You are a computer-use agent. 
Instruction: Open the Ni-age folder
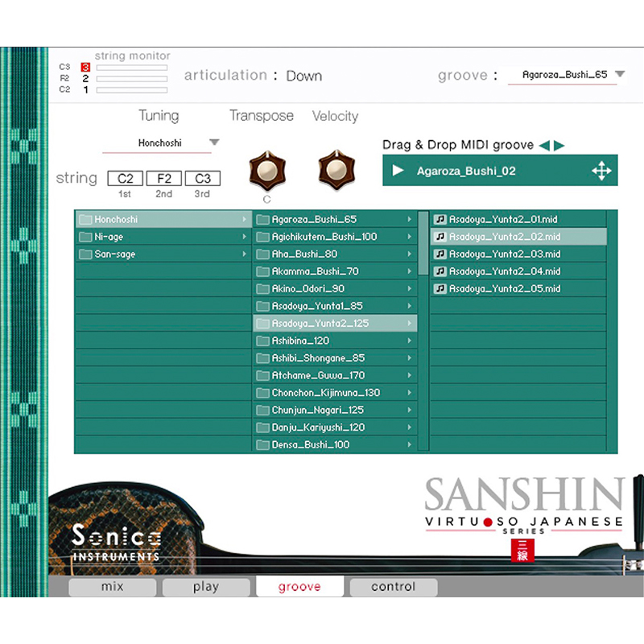163,237
